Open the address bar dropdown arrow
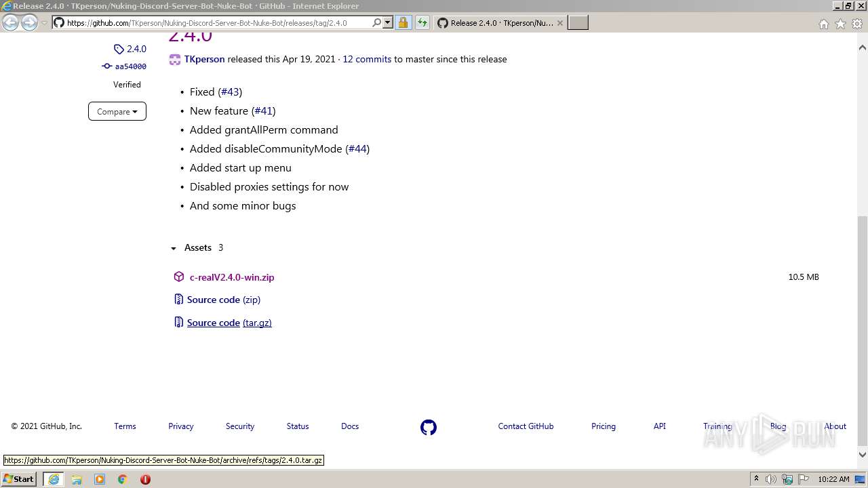868x488 pixels. [x=388, y=22]
